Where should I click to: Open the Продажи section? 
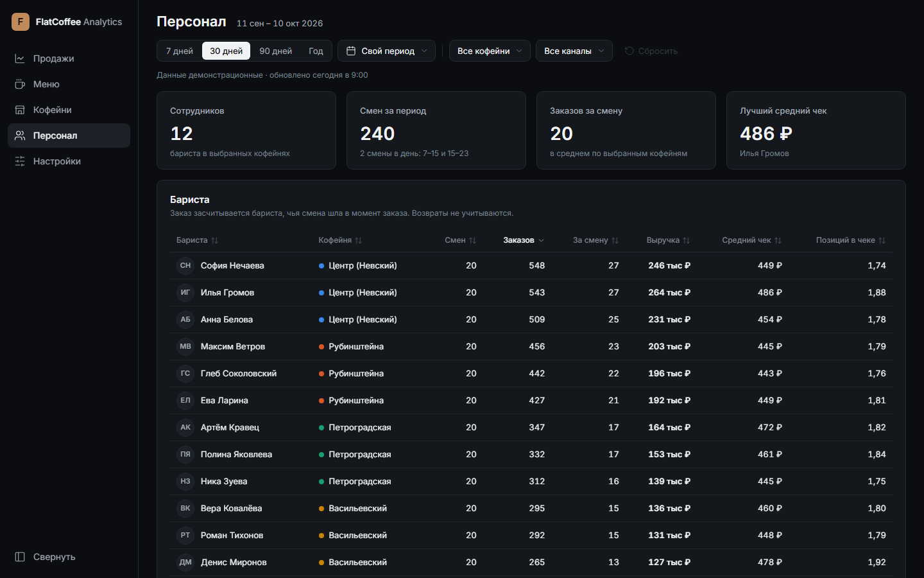click(69, 58)
